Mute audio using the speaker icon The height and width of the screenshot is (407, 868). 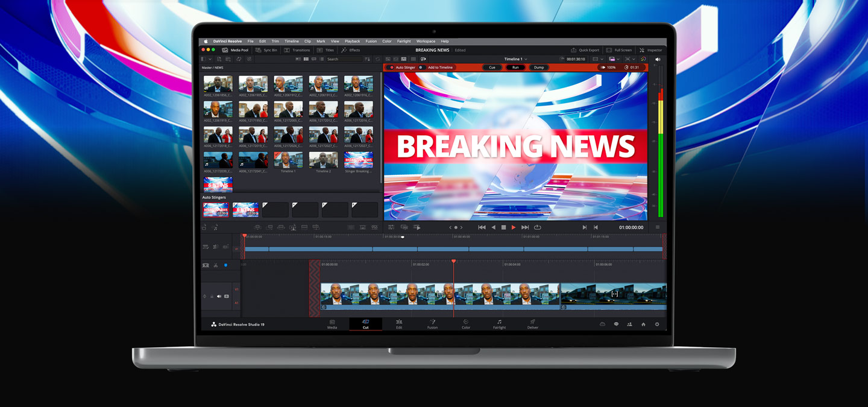tap(658, 59)
